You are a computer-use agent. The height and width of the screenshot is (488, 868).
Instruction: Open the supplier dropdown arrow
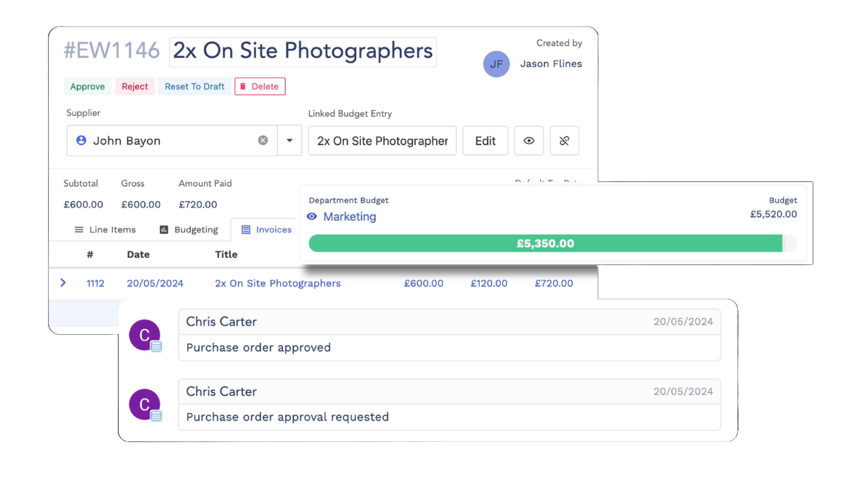coord(290,141)
